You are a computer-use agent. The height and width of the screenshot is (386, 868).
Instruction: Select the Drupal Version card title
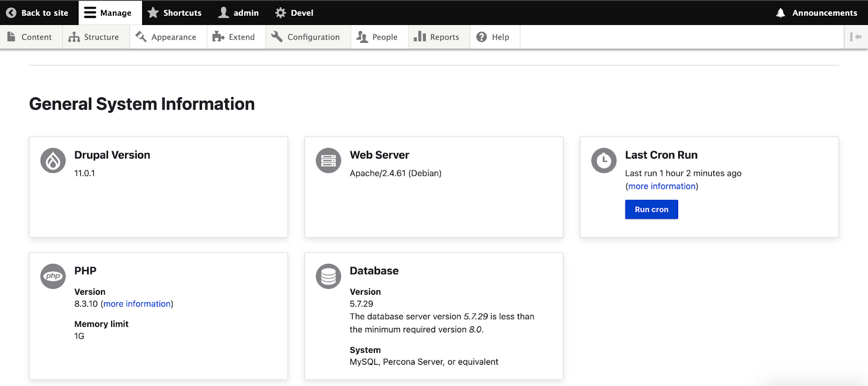pos(112,155)
